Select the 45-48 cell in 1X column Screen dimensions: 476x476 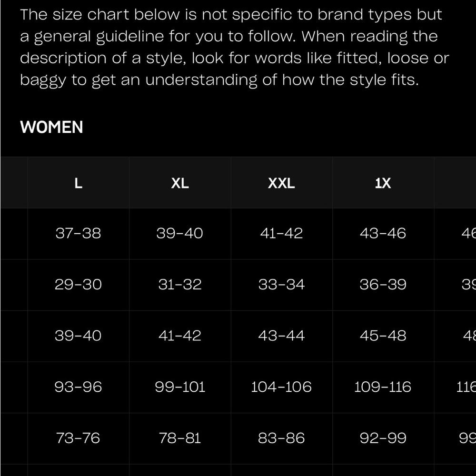tap(383, 336)
